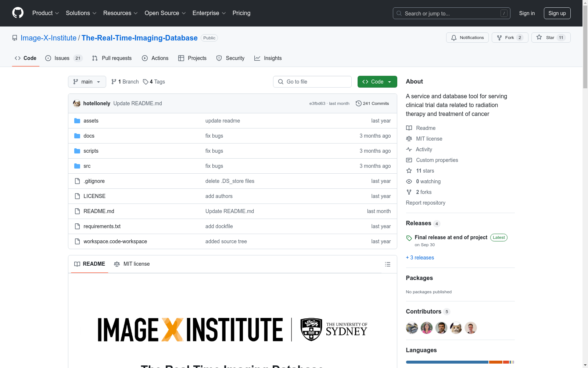The width and height of the screenshot is (588, 368).
Task: Focus the Search or jump to field
Action: [x=452, y=13]
